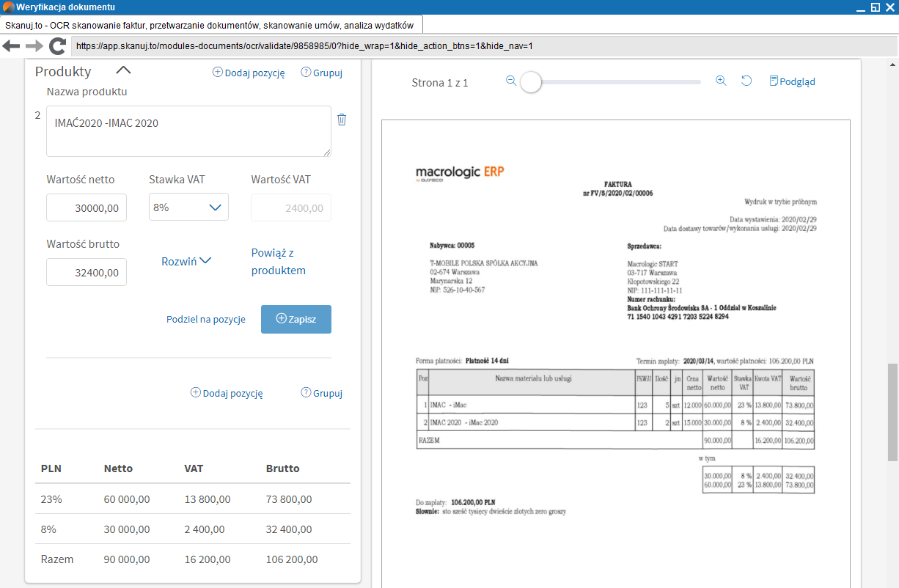Delete product position 2 with the trash icon
The image size is (899, 588).
coord(342,120)
